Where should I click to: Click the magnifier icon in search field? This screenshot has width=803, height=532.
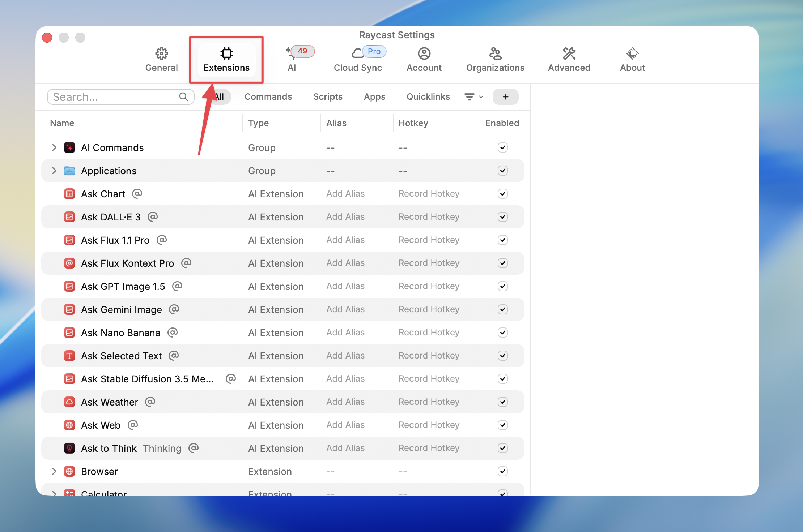[184, 97]
